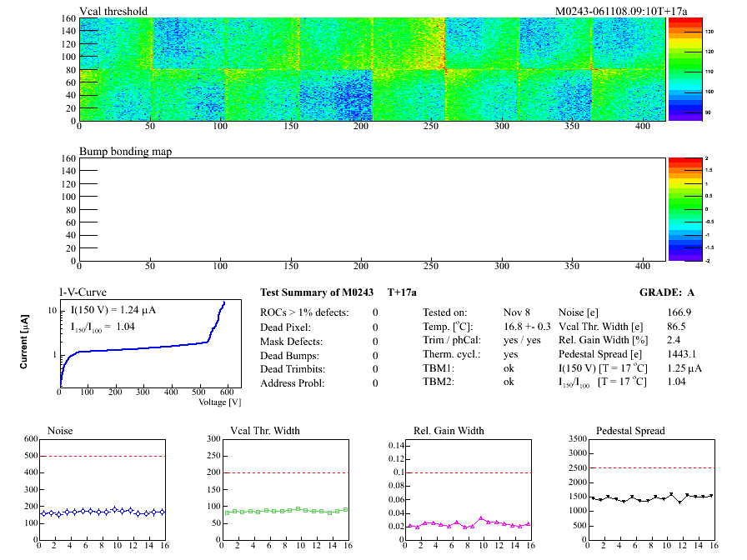Select the Bump bonding map color scale

point(684,209)
